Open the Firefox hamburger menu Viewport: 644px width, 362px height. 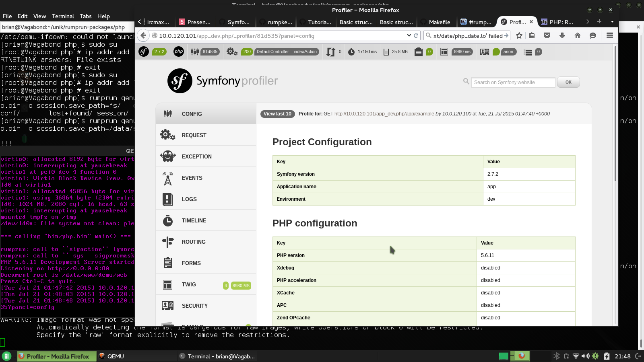(x=610, y=35)
